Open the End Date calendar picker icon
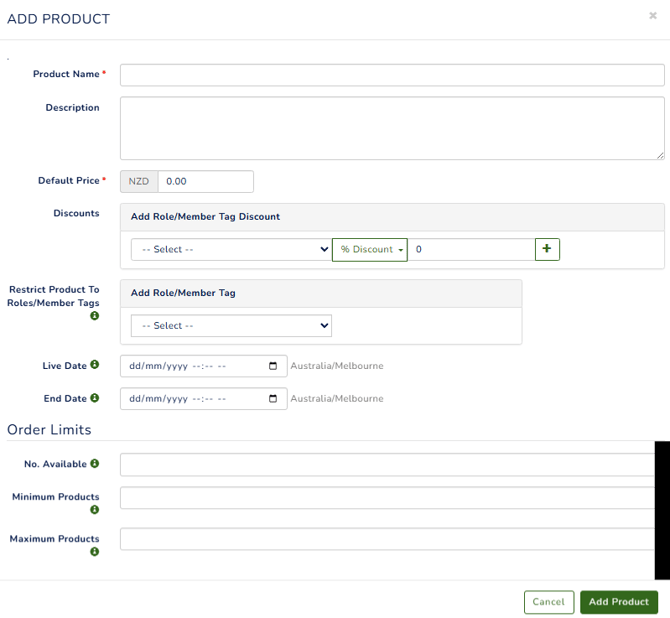This screenshot has height=618, width=670. tap(273, 398)
